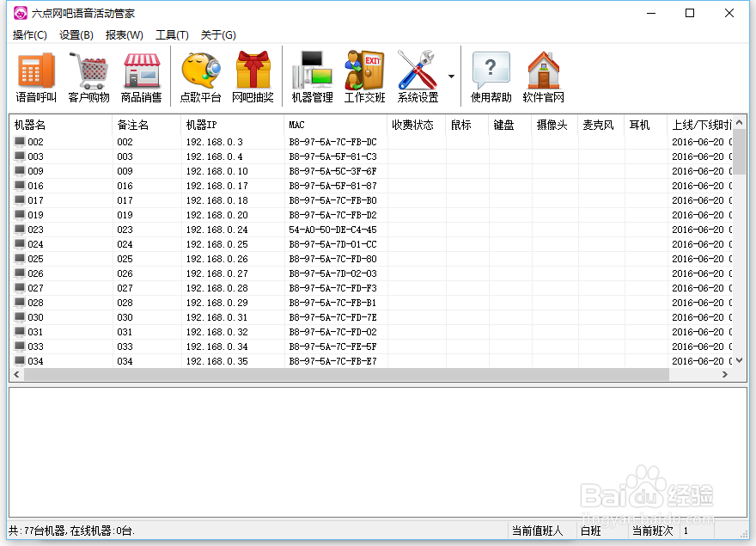The width and height of the screenshot is (756, 546).
Task: Select 备注名 cell 019
Action: point(125,215)
